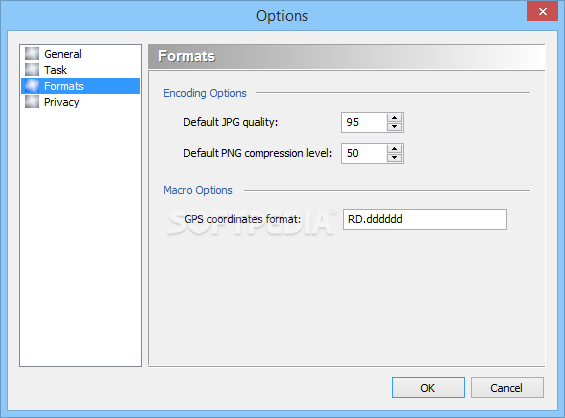Image resolution: width=565 pixels, height=418 pixels.
Task: Click the icon beside Task entry
Action: pyautogui.click(x=32, y=70)
